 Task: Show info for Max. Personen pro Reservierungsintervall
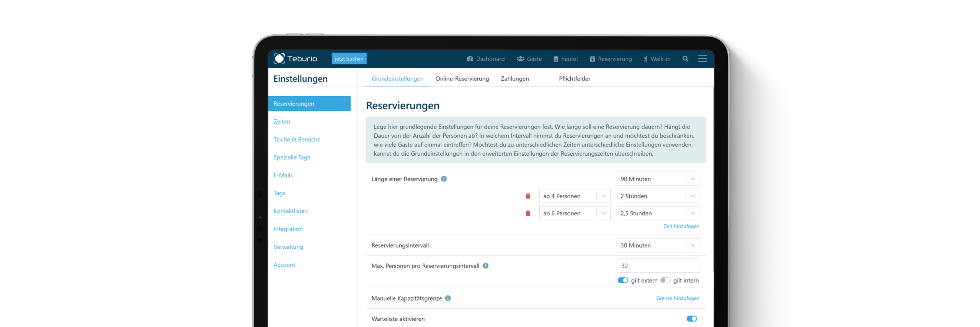(x=485, y=266)
